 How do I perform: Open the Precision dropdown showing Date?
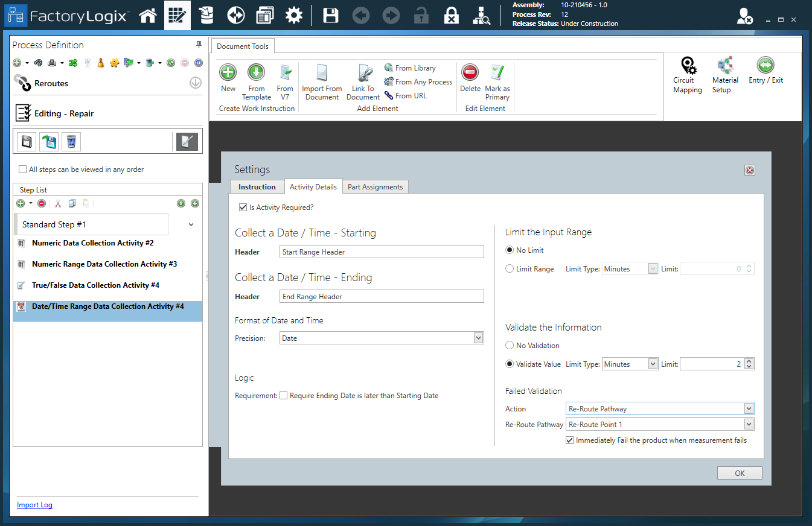[x=478, y=338]
